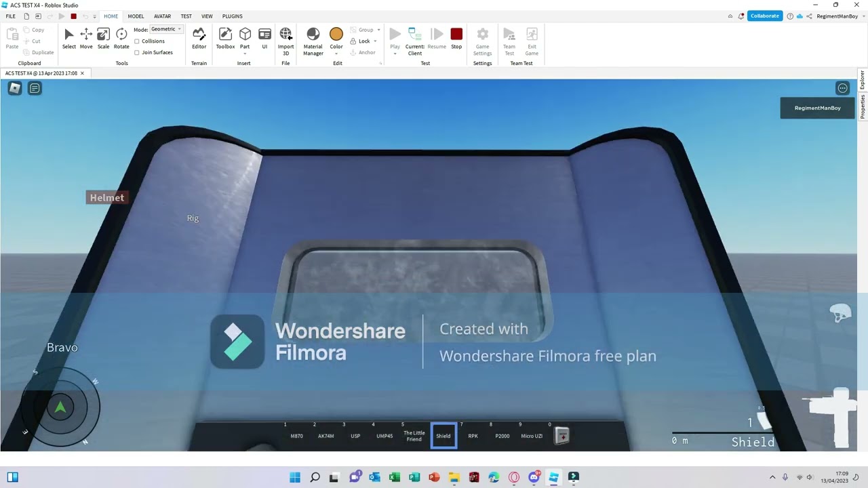868x488 pixels.
Task: Select the RPK hotbar slot
Action: [473, 436]
